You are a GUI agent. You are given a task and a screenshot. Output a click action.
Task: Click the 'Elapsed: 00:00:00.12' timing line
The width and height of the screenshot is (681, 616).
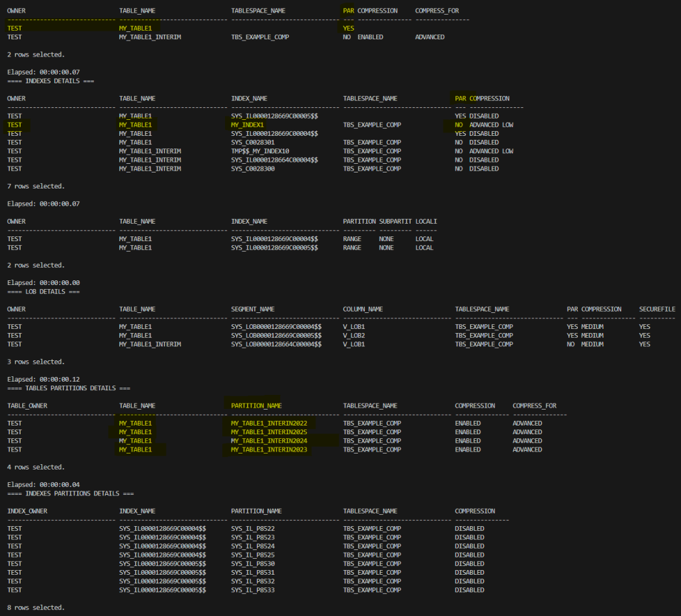(x=43, y=380)
